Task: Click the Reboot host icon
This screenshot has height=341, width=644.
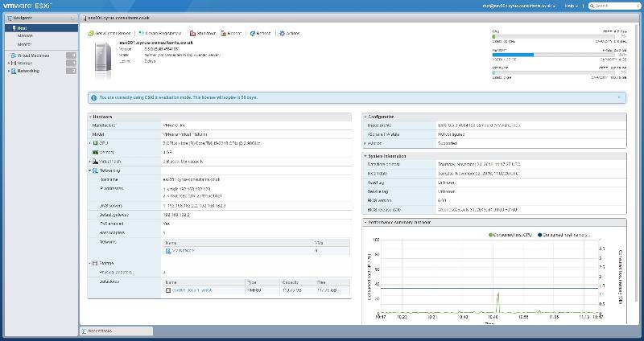Action: coord(224,33)
